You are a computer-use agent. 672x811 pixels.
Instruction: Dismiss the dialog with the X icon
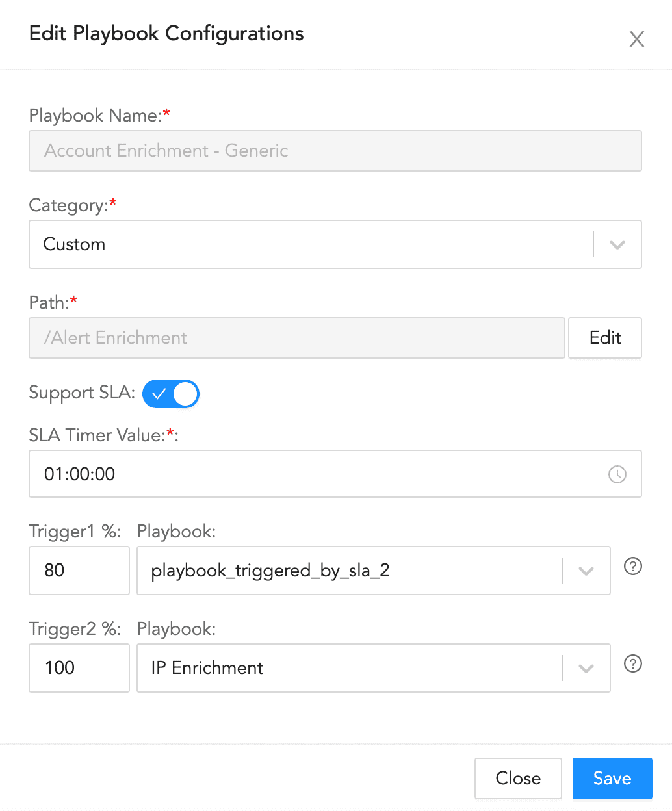point(636,39)
